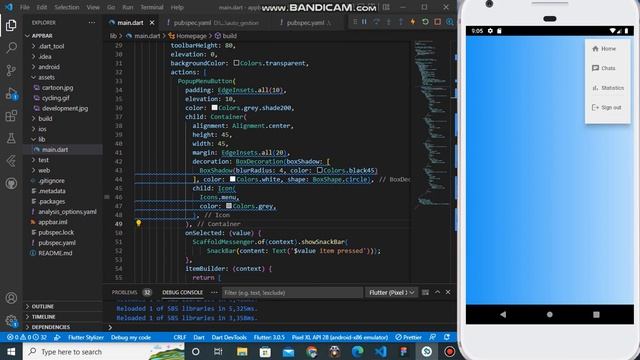Open Source Control view in activity bar
Image resolution: width=640 pixels, height=360 pixels.
[11, 70]
